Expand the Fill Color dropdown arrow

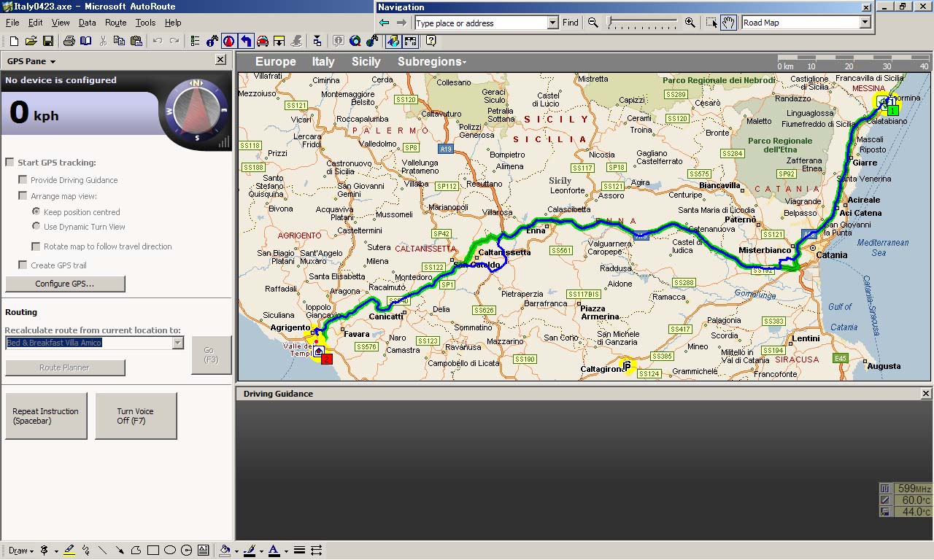point(236,551)
